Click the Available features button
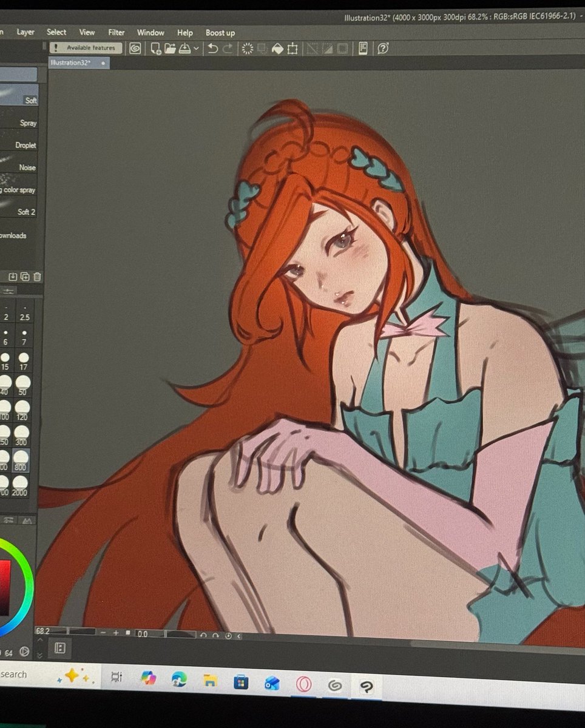585x728 pixels. click(86, 47)
